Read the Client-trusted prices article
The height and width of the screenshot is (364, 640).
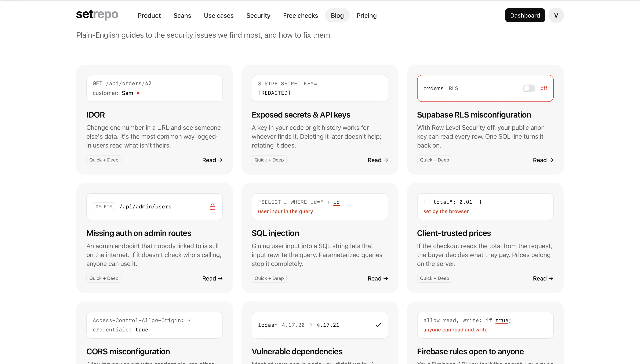(x=543, y=279)
